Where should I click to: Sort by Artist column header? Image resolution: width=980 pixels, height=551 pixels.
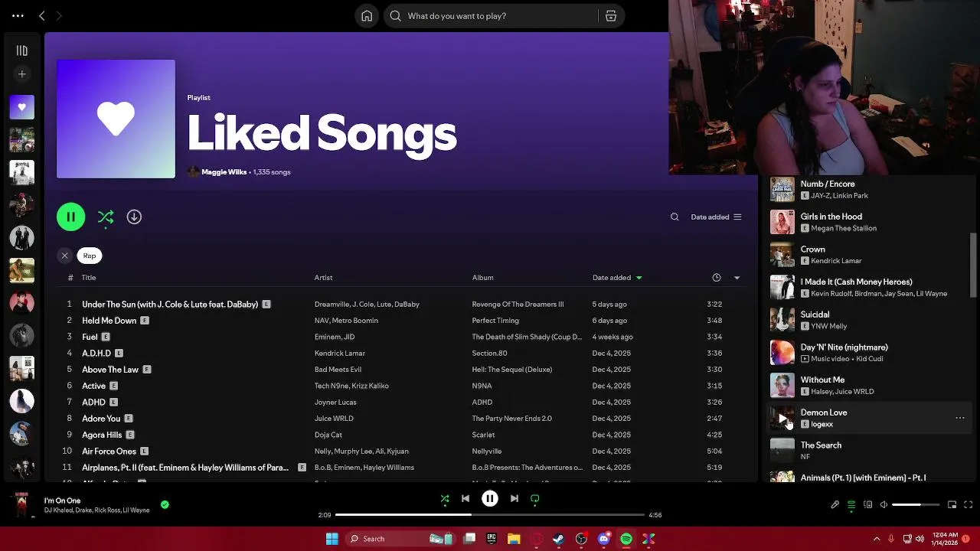pyautogui.click(x=323, y=278)
